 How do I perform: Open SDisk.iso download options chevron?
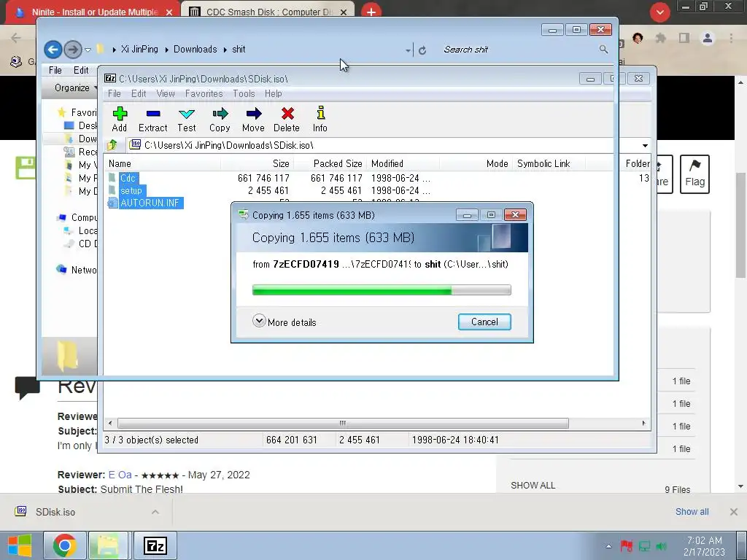pyautogui.click(x=155, y=512)
